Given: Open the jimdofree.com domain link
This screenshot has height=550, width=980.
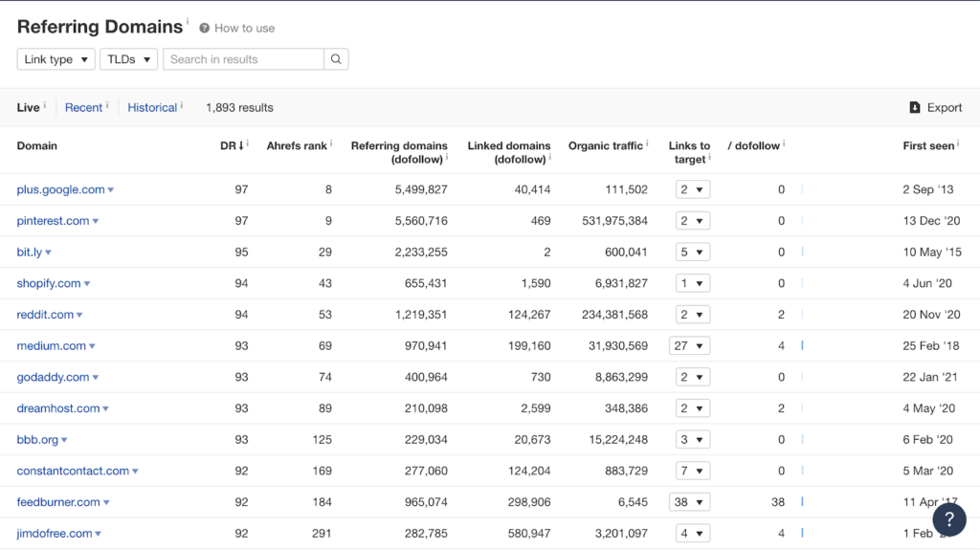Looking at the screenshot, I should (55, 533).
